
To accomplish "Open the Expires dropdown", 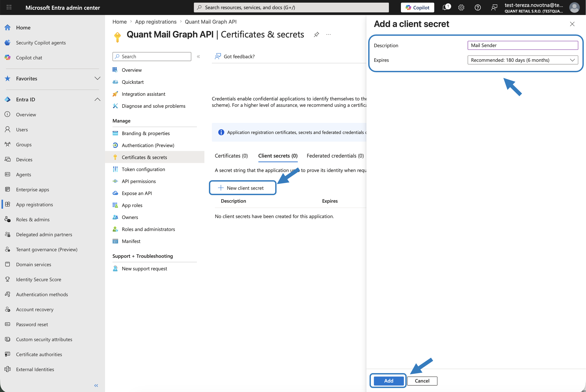I will coord(523,60).
